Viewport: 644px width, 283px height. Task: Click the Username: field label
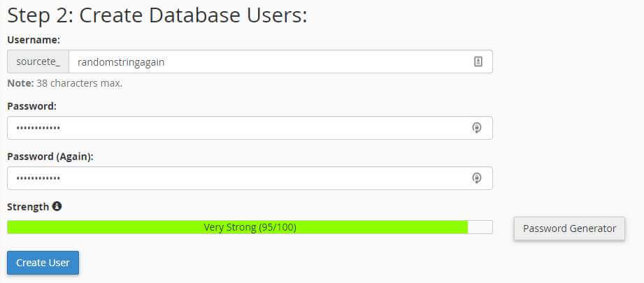pyautogui.click(x=34, y=40)
